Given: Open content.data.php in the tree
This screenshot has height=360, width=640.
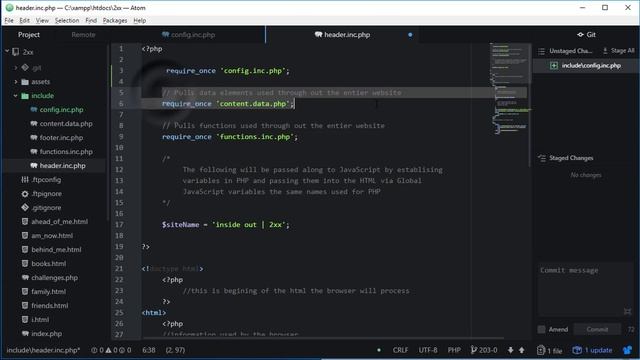Looking at the screenshot, I should (x=66, y=124).
